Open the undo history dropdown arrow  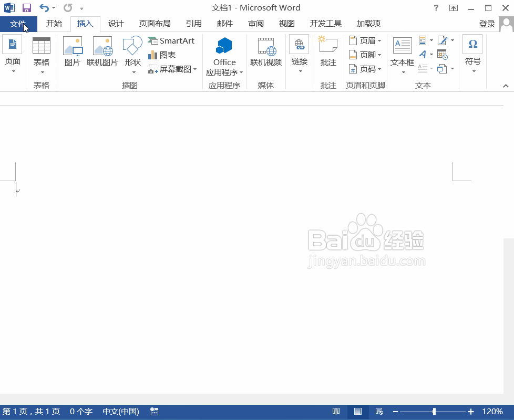(54, 7)
